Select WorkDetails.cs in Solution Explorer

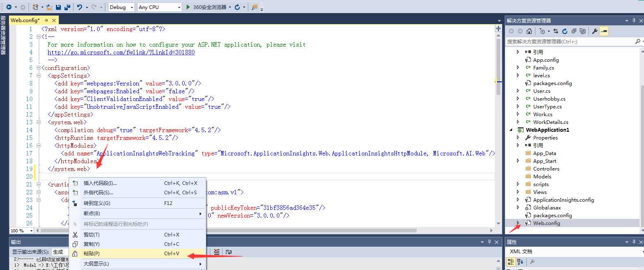[550, 122]
